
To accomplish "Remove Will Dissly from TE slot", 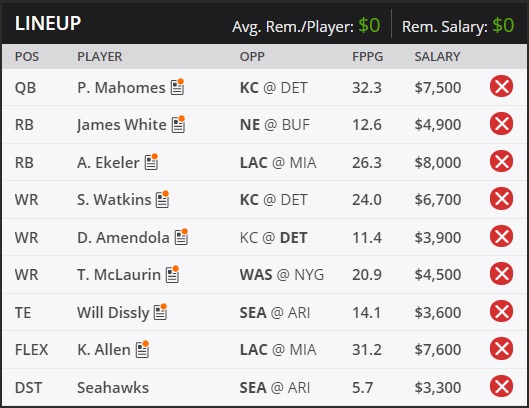I will click(501, 311).
